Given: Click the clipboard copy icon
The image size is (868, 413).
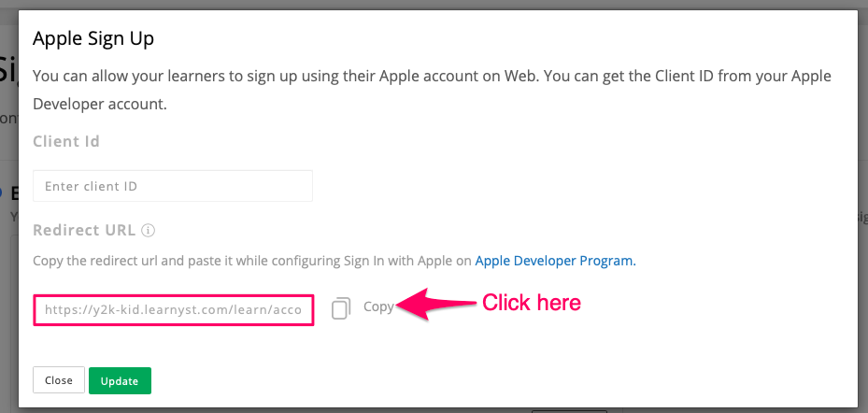Looking at the screenshot, I should [x=341, y=308].
